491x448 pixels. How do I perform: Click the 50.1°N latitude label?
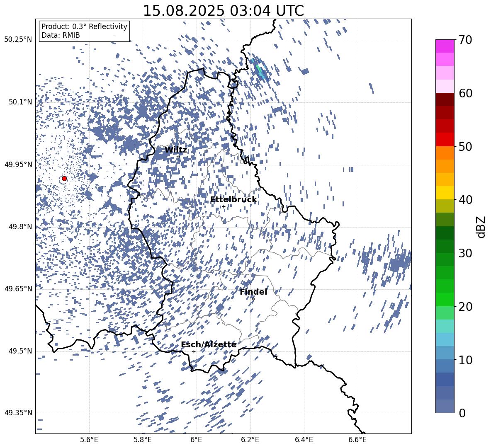pos(20,102)
